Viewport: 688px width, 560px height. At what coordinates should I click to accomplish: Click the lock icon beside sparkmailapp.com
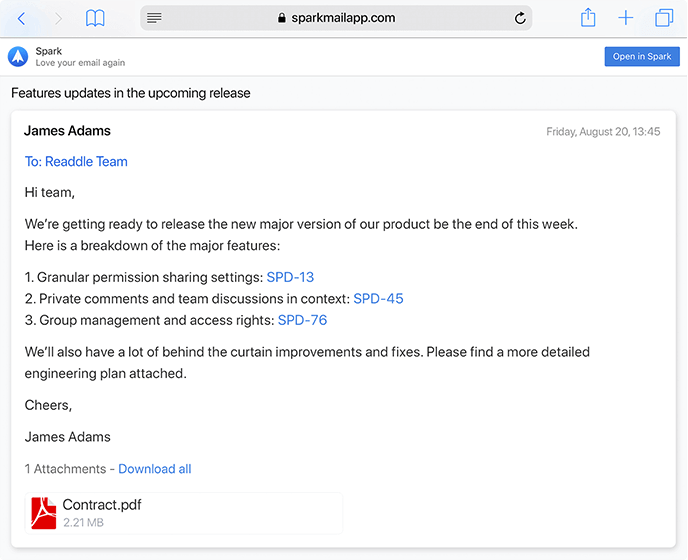pos(282,18)
